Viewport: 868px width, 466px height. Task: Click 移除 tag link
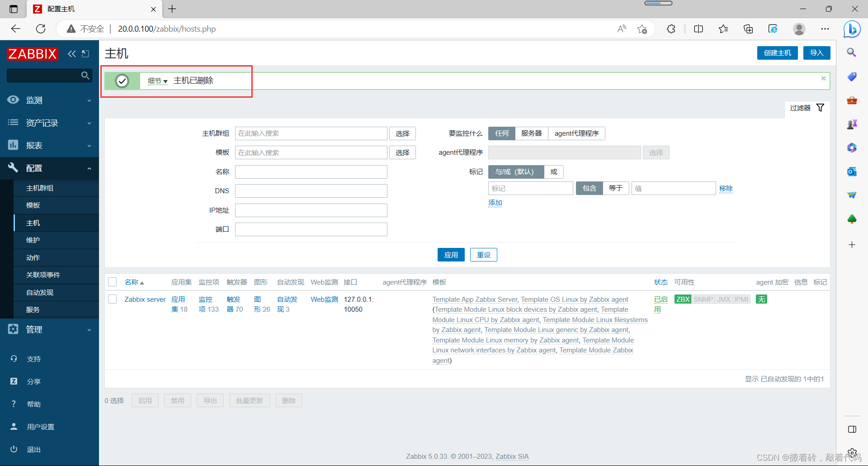click(726, 188)
